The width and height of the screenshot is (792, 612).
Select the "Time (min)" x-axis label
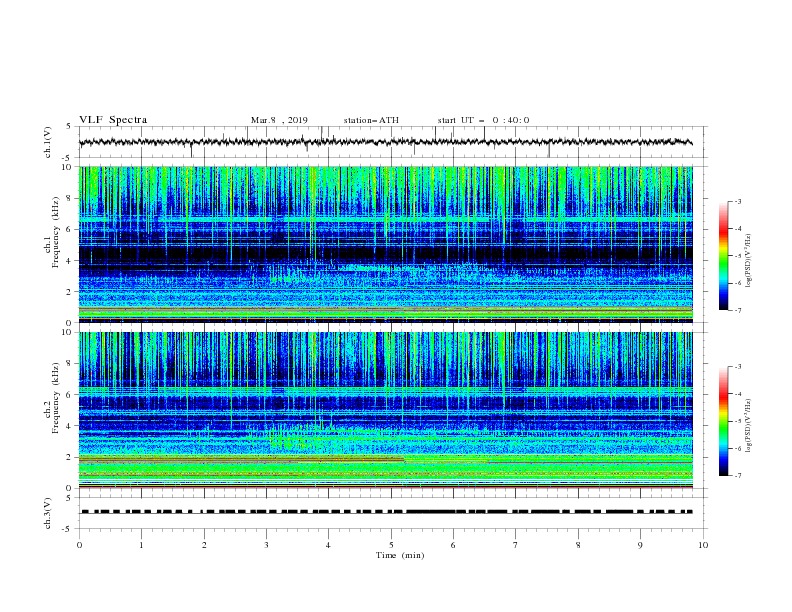tap(400, 555)
